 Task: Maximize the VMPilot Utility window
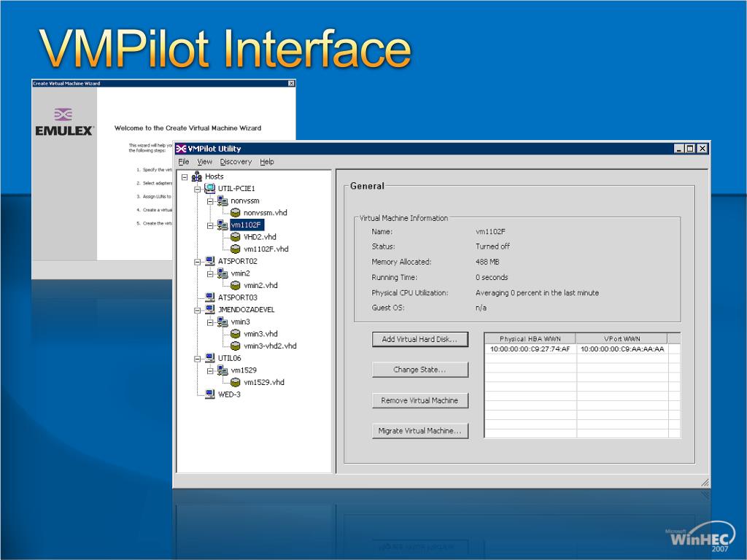(x=690, y=149)
